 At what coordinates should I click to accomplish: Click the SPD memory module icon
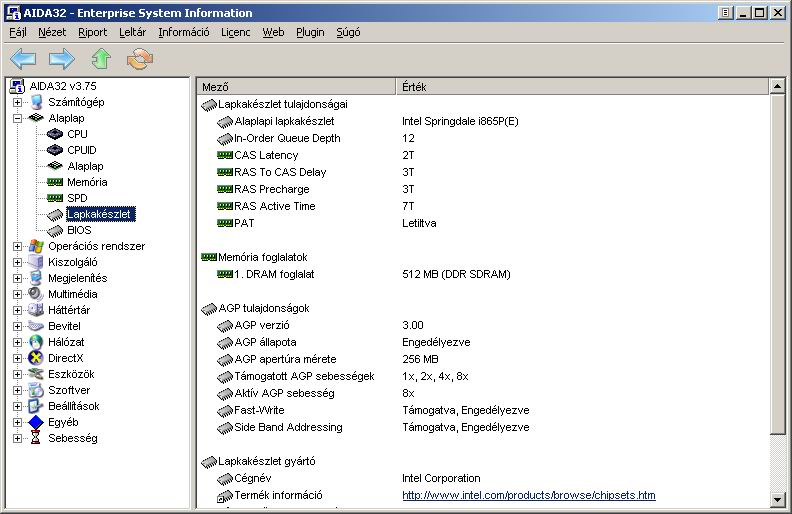point(55,198)
